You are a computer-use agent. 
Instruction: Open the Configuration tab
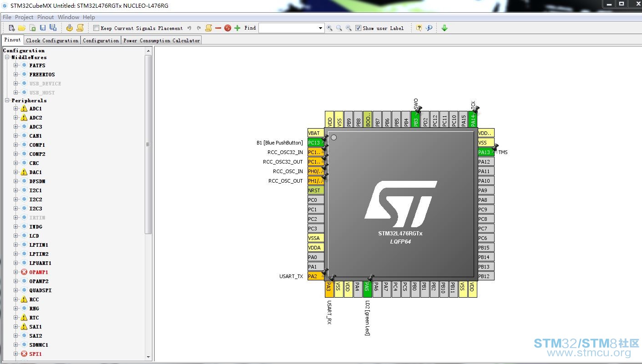tap(101, 40)
